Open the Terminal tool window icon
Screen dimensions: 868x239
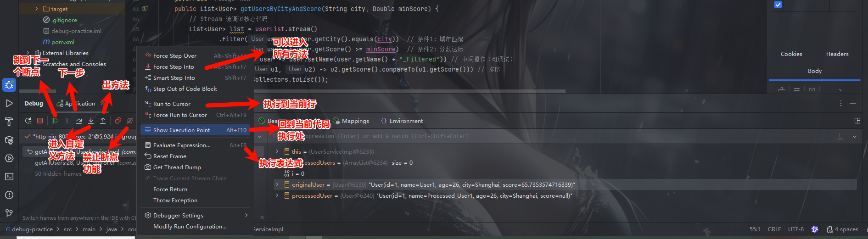(9, 177)
